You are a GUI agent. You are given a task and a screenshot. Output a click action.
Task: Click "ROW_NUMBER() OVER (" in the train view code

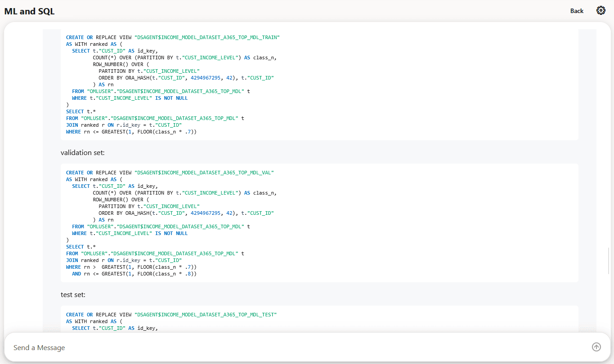tap(121, 64)
